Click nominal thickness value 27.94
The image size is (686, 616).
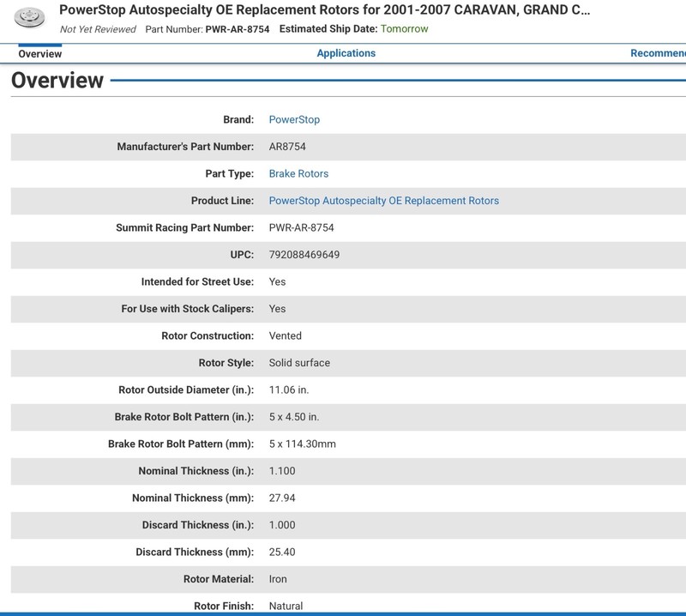[282, 498]
